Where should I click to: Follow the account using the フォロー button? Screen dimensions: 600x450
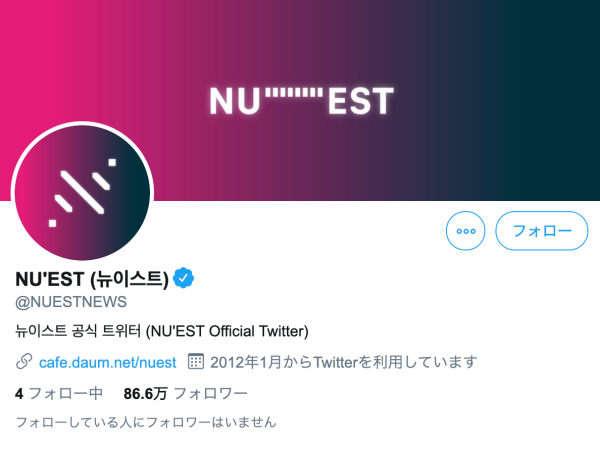click(541, 231)
